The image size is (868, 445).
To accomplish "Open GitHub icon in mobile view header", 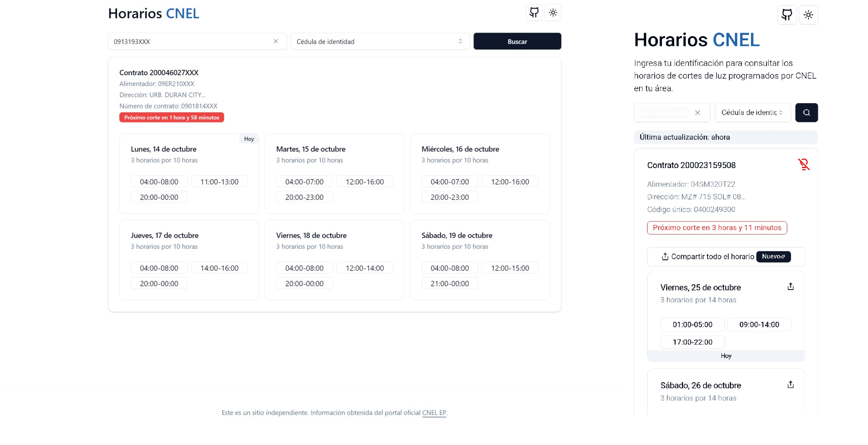I will click(x=787, y=15).
